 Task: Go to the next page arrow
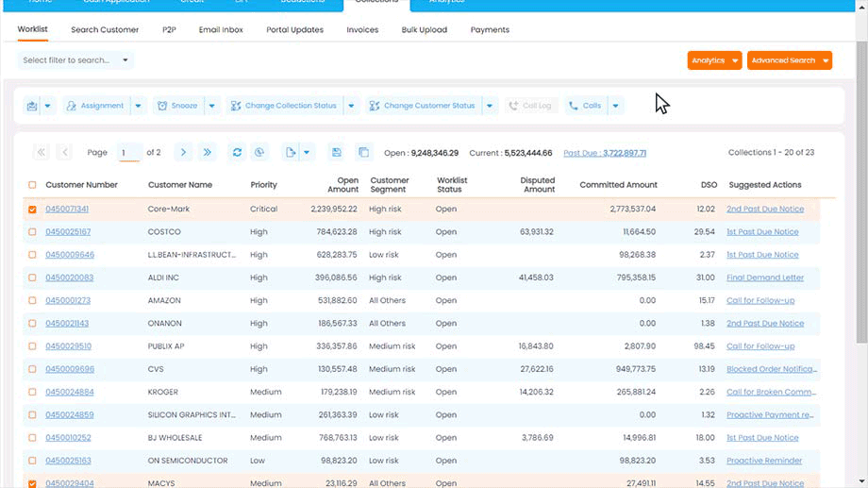pyautogui.click(x=183, y=152)
